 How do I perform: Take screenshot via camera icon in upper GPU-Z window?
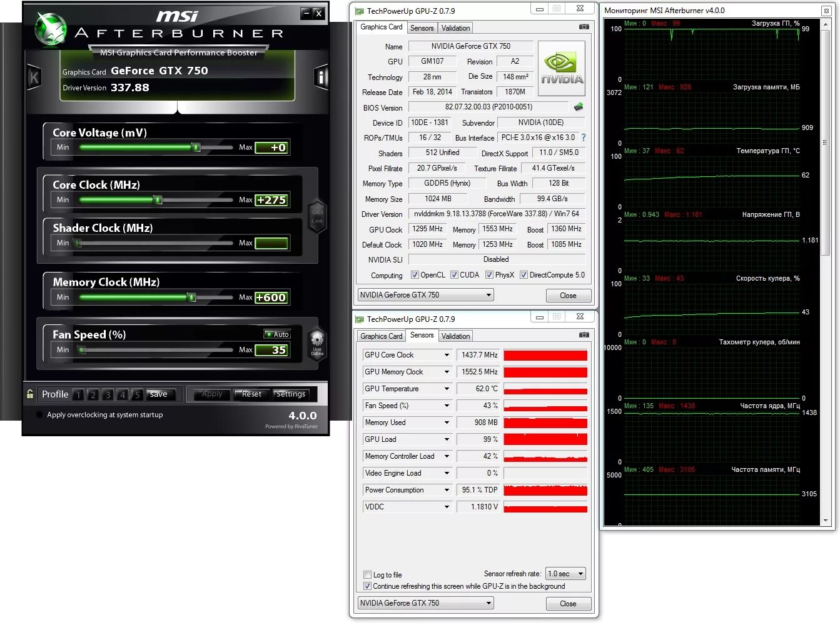click(584, 27)
